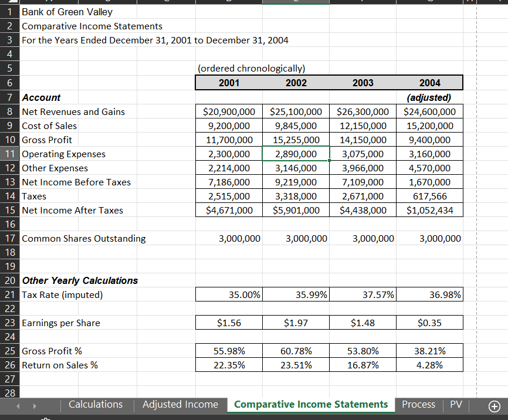Click the 3,000,000 shares cell for 2004
This screenshot has width=508, height=420.
pyautogui.click(x=429, y=239)
